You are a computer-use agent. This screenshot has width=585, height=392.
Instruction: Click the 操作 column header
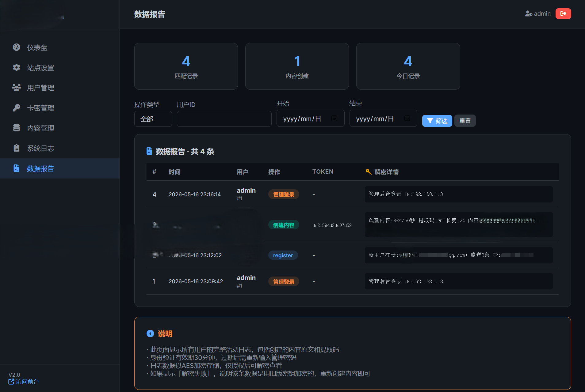274,172
